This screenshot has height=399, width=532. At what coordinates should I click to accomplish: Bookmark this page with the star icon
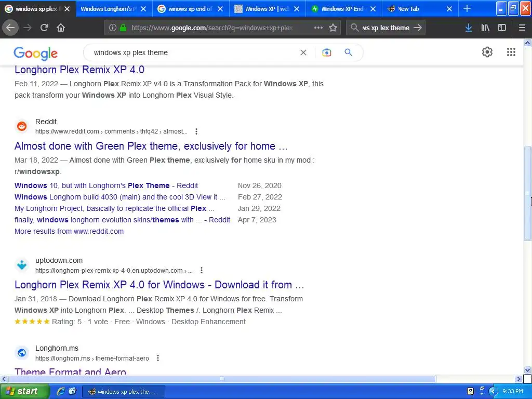[x=333, y=28]
